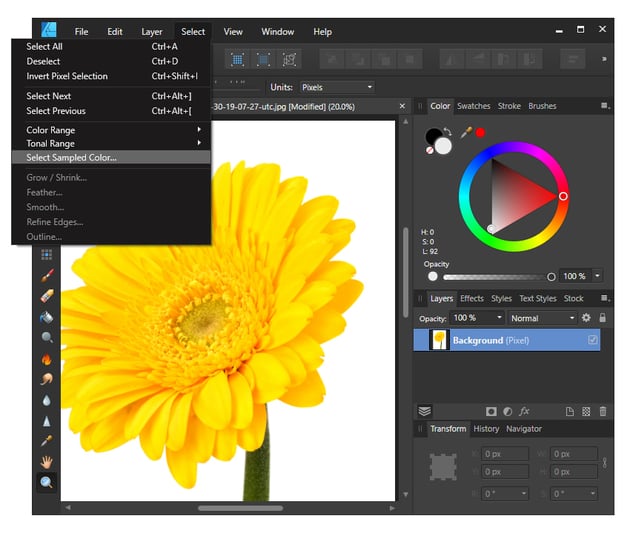630x533 pixels.
Task: Select the Erase Brush tool
Action: [47, 296]
